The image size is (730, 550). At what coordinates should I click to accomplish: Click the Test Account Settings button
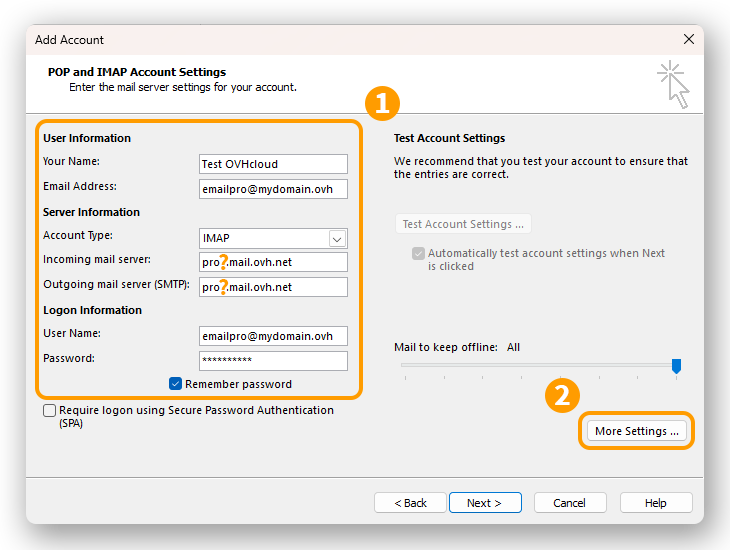pyautogui.click(x=463, y=224)
